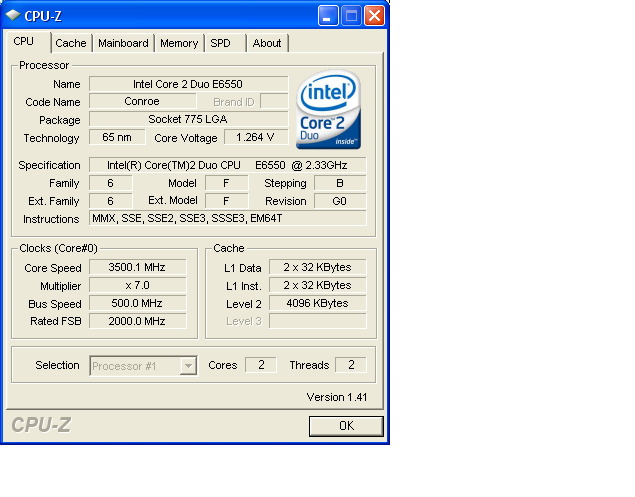Click the Name field Intel Core 2 Duo E6550

(x=188, y=84)
